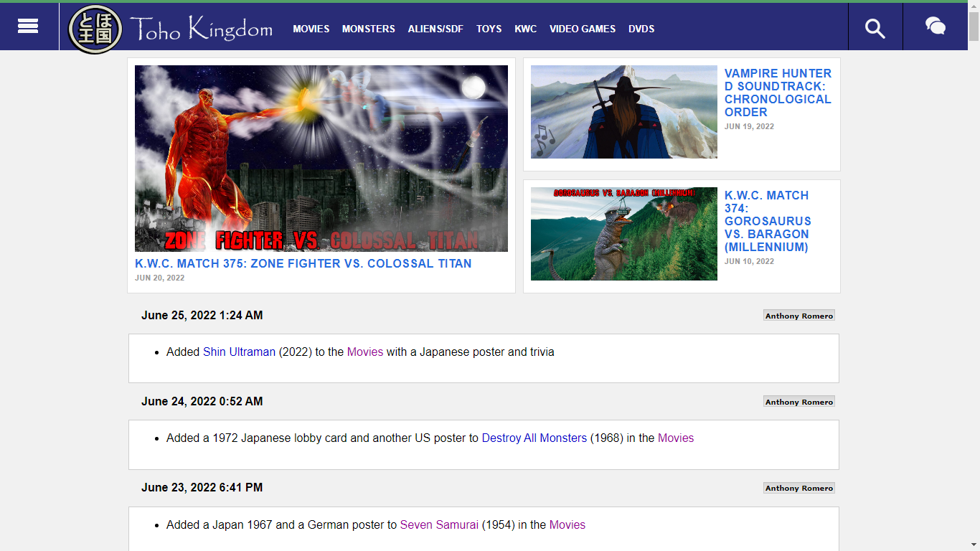Open Movies link in Shin Ultraman entry
Viewport: 980px width, 551px height.
(x=365, y=352)
